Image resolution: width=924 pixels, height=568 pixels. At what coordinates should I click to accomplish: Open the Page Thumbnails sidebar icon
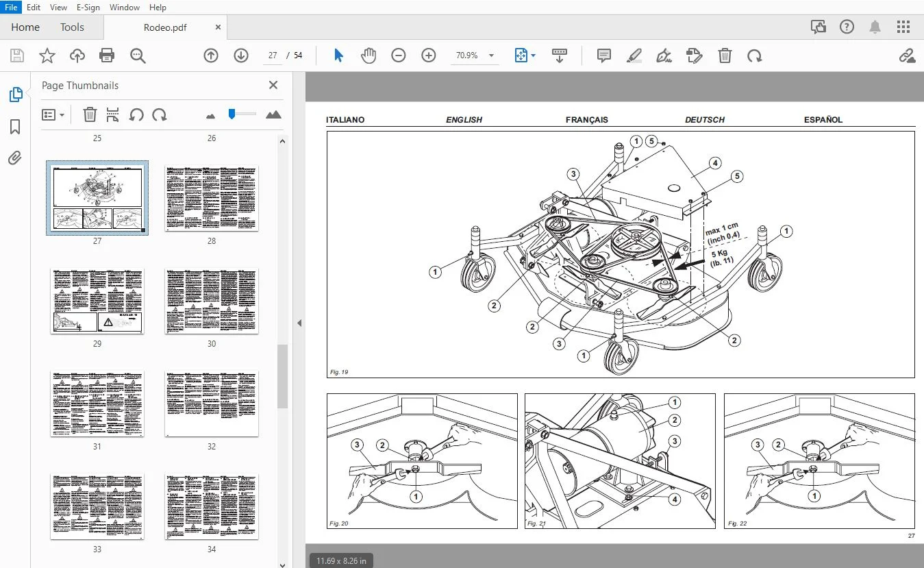15,95
